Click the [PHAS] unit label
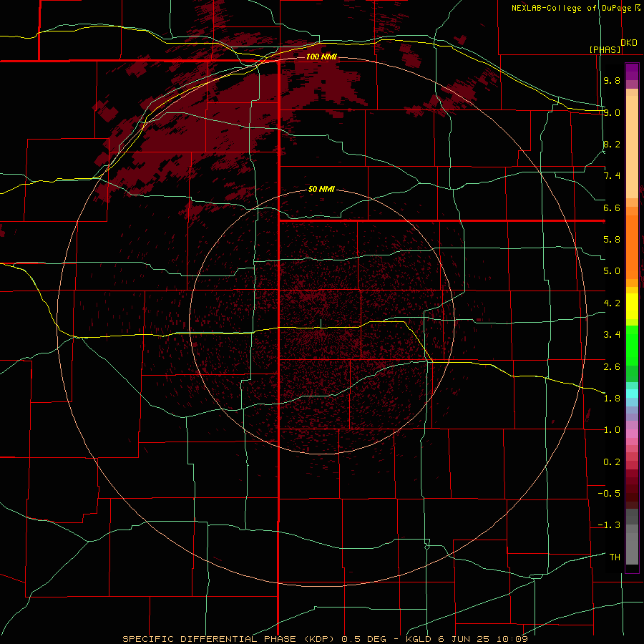The width and height of the screenshot is (644, 644). [x=605, y=49]
